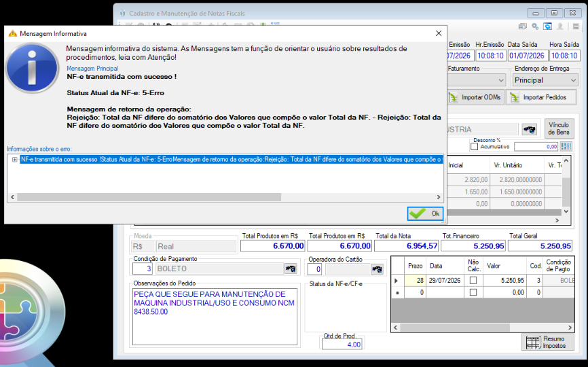The width and height of the screenshot is (588, 367).
Task: Click inside Observações do Pedido text area
Action: (215, 316)
